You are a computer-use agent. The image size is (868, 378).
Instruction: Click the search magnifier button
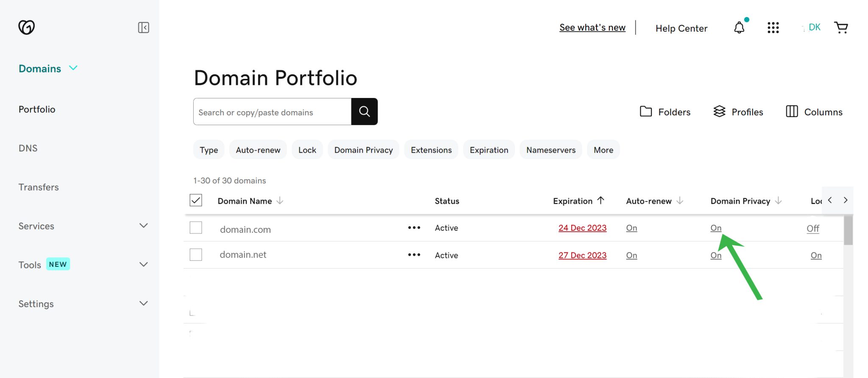point(364,112)
